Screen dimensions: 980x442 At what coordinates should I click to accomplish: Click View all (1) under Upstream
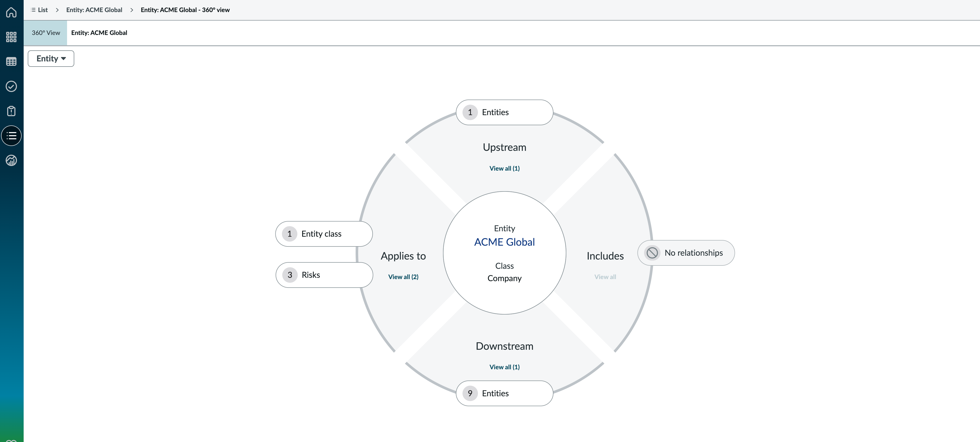point(504,169)
